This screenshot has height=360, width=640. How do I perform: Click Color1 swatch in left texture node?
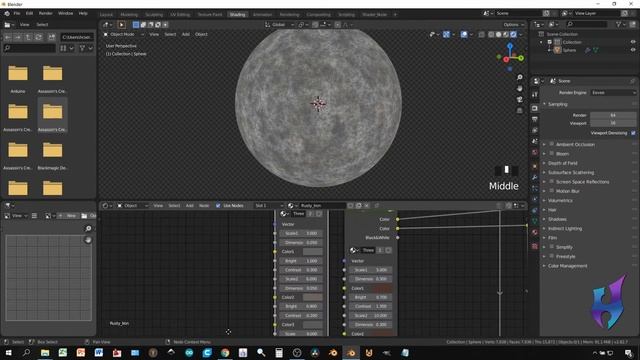tap(313, 251)
